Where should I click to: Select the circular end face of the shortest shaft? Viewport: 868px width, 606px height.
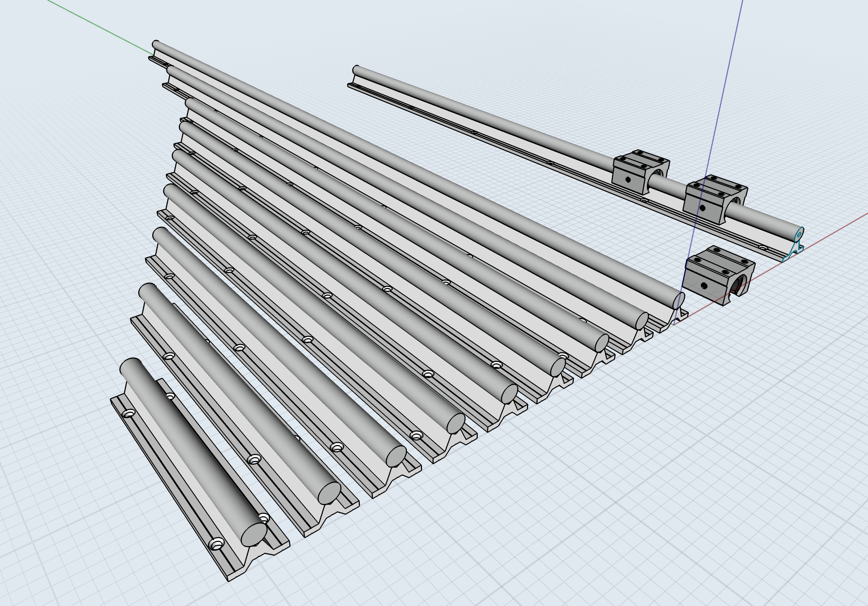coord(254,534)
